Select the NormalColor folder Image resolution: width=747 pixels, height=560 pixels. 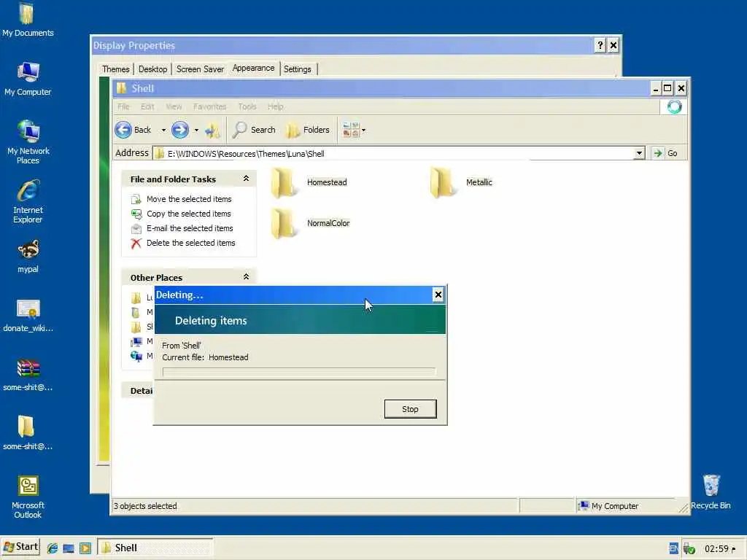[311, 223]
